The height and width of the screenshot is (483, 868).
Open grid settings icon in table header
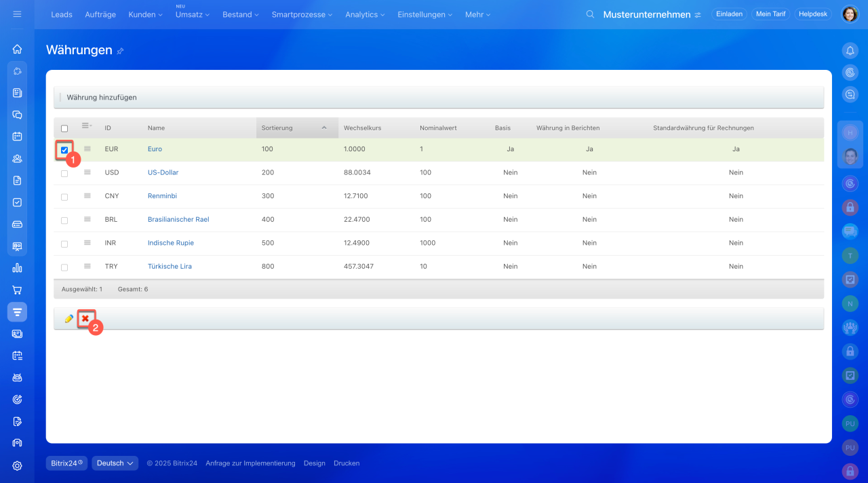pyautogui.click(x=86, y=125)
